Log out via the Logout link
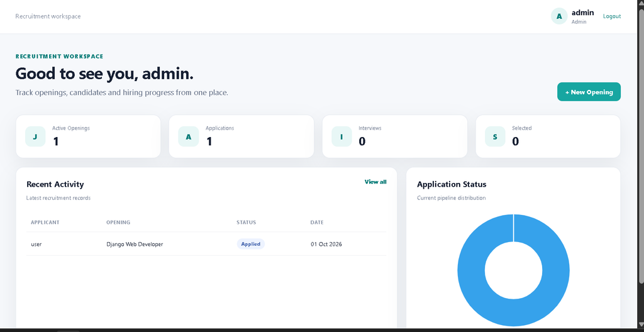The height and width of the screenshot is (332, 644). coord(612,16)
